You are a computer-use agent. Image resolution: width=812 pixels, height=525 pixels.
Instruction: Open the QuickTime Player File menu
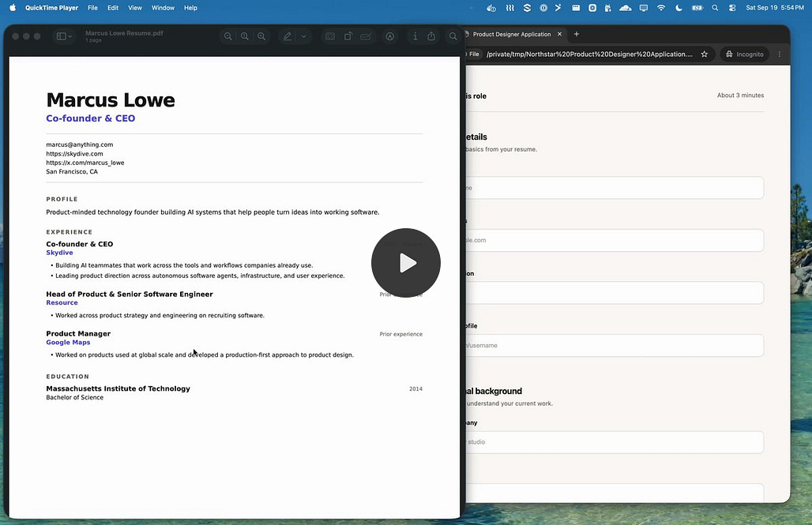coord(92,8)
